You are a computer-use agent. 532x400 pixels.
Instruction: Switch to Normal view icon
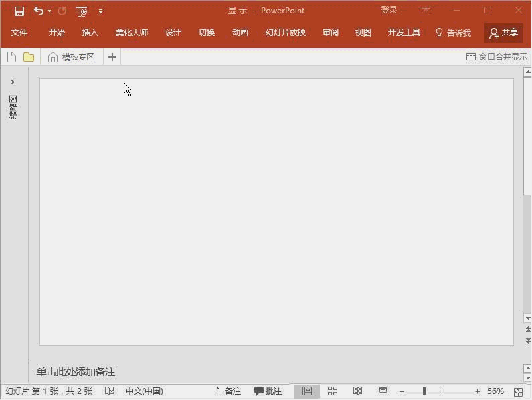click(307, 391)
